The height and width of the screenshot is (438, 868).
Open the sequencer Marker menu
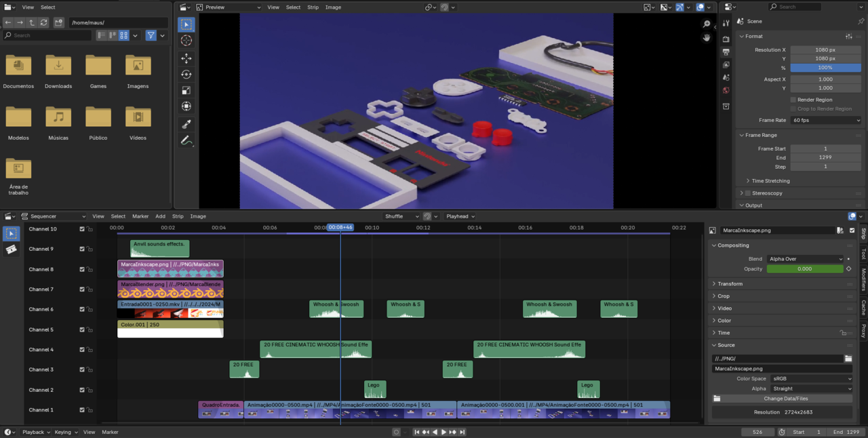click(140, 216)
